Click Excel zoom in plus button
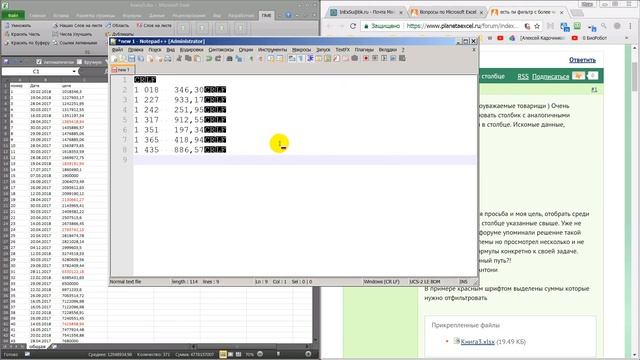This screenshot has height=360, width=640. coord(308,354)
